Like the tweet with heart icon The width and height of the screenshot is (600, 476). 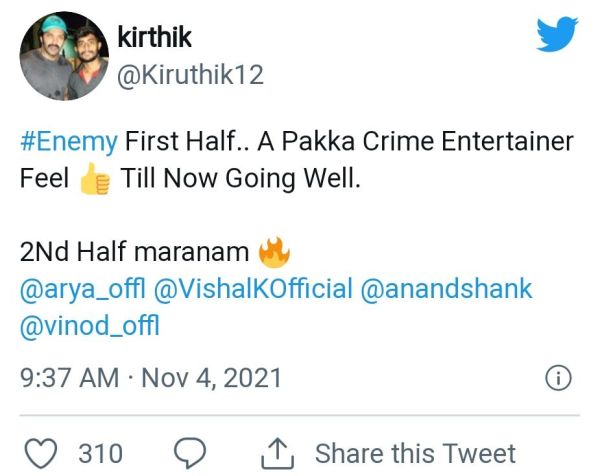(41, 453)
